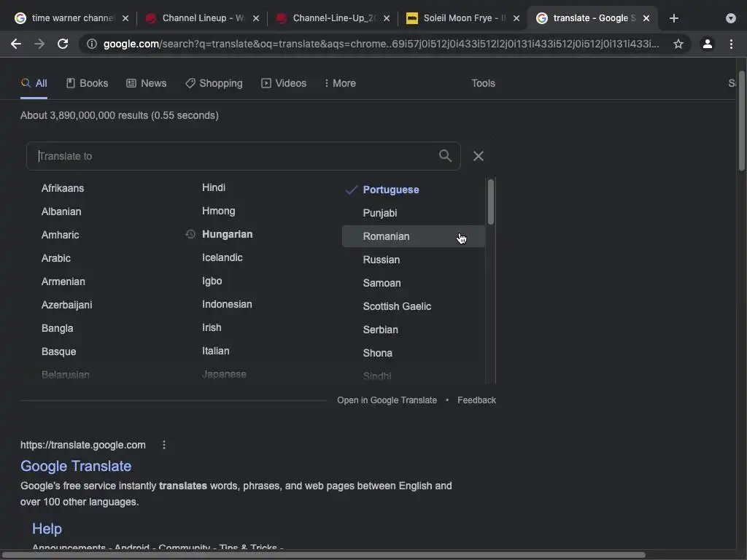Open the Chrome three-dot menu
Screen dimensions: 747x560
pyautogui.click(x=731, y=44)
